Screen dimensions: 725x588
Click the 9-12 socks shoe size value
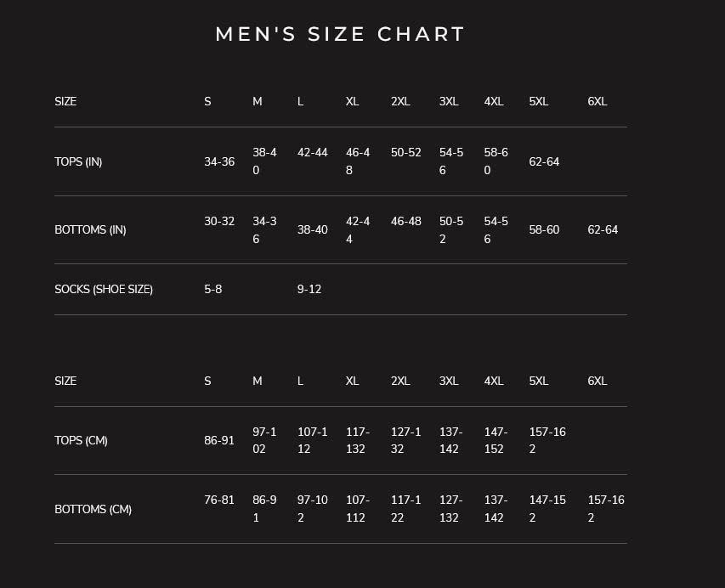[309, 289]
